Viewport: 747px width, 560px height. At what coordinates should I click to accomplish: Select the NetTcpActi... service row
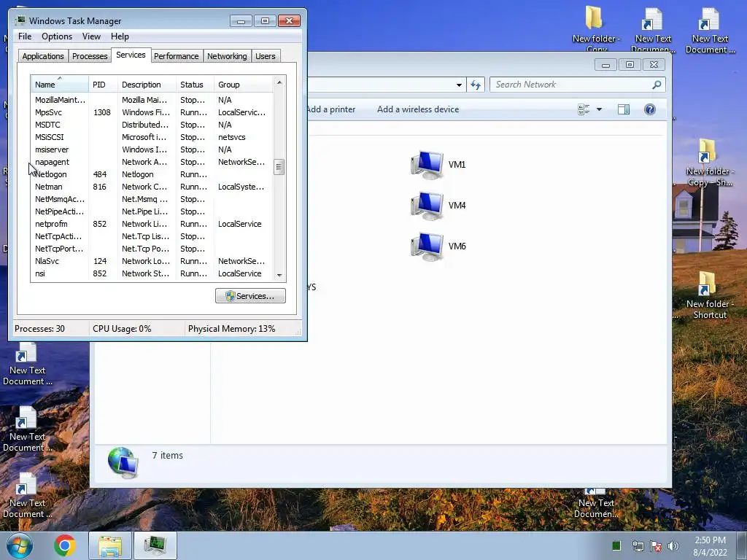coord(152,236)
